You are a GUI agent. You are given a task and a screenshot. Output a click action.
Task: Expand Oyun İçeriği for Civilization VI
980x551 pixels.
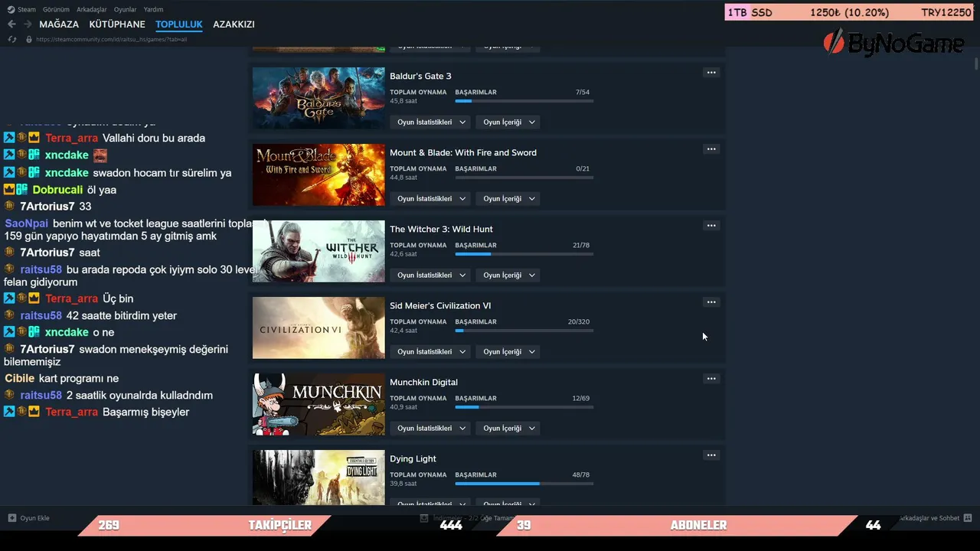coord(508,352)
